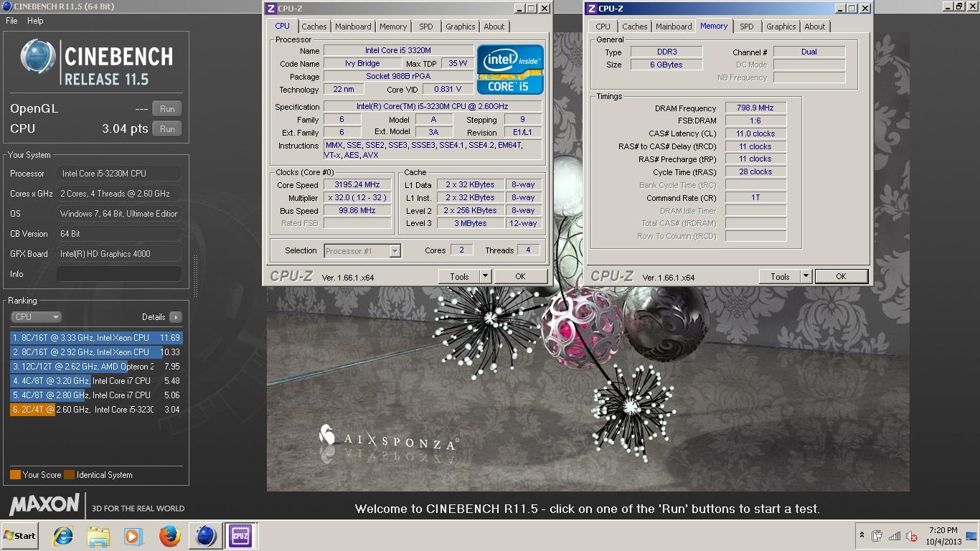The height and width of the screenshot is (551, 980).
Task: Select ranking row 4C/8T @ 2.80 GHz Core i7
Action: pyautogui.click(x=96, y=395)
